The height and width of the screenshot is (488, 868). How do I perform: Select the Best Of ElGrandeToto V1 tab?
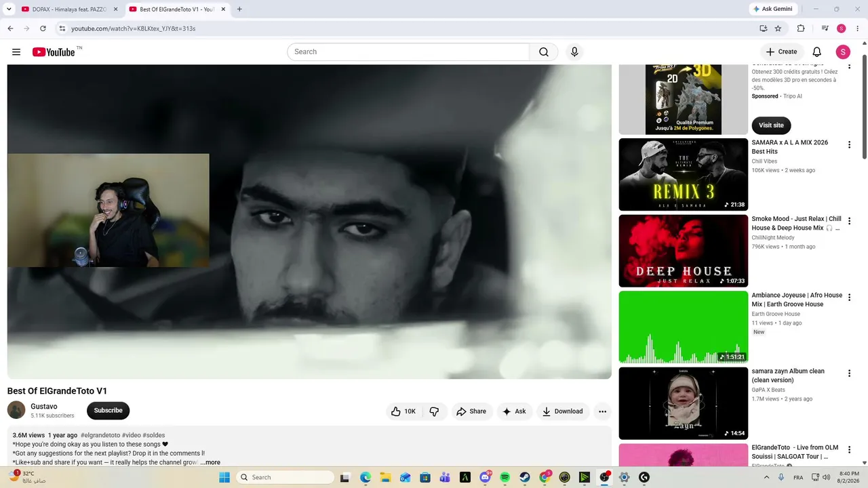point(176,9)
